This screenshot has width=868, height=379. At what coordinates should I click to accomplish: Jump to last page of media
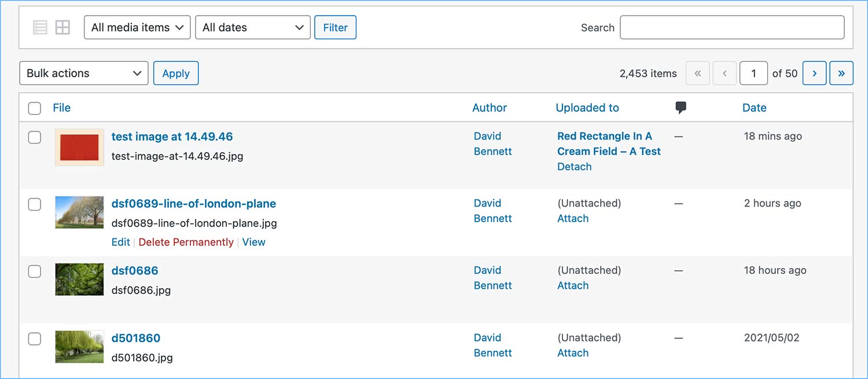click(x=841, y=73)
